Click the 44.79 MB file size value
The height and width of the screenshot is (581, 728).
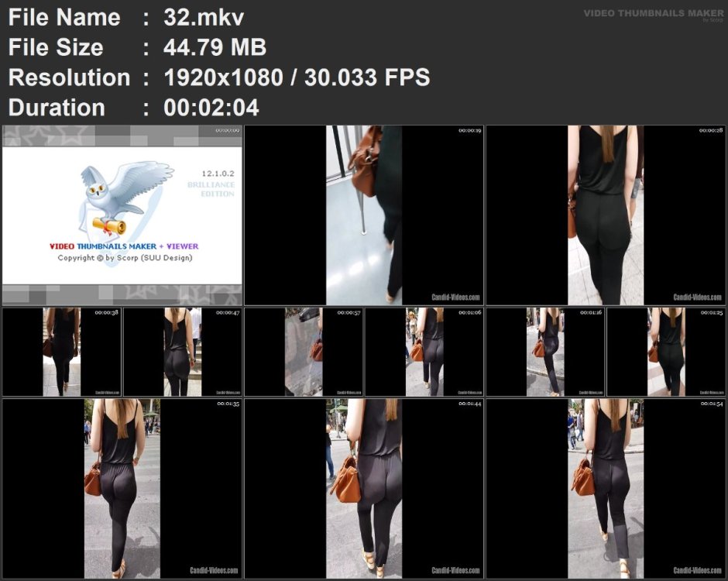[215, 47]
